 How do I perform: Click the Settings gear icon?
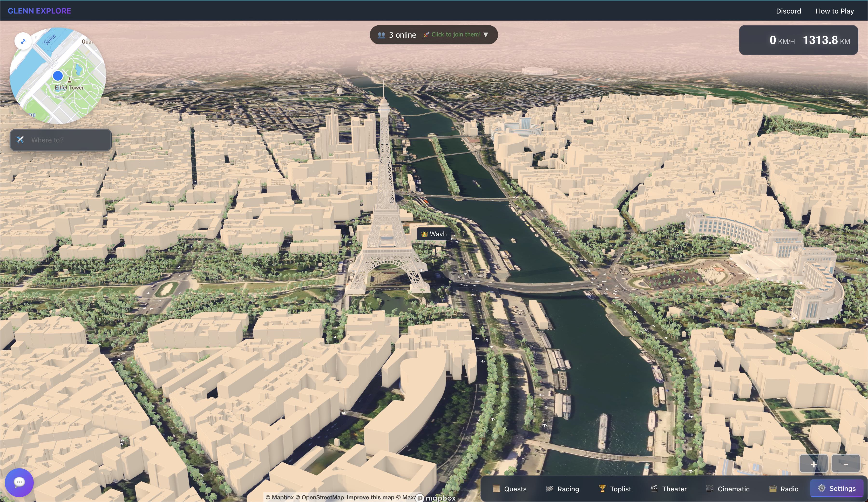pyautogui.click(x=821, y=488)
